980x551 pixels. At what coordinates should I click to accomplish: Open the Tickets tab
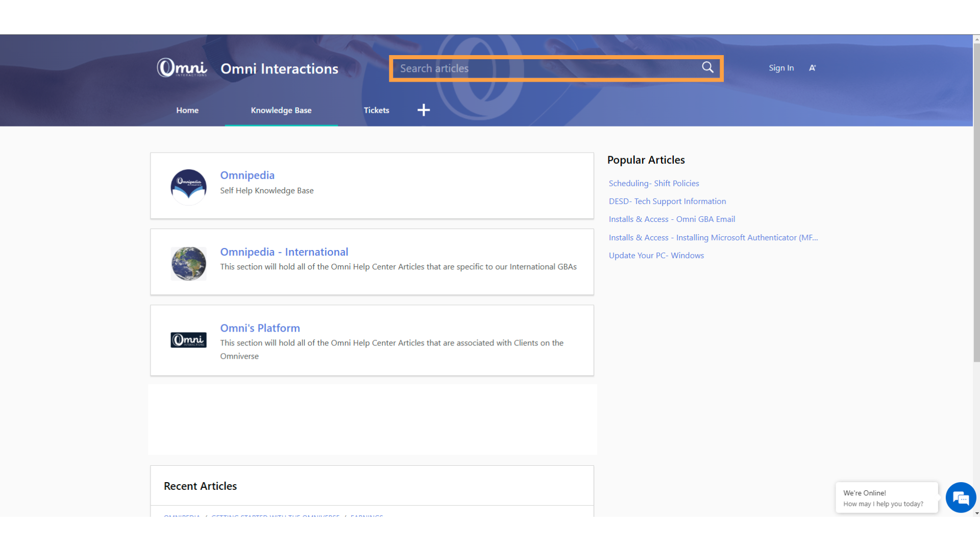tap(376, 110)
